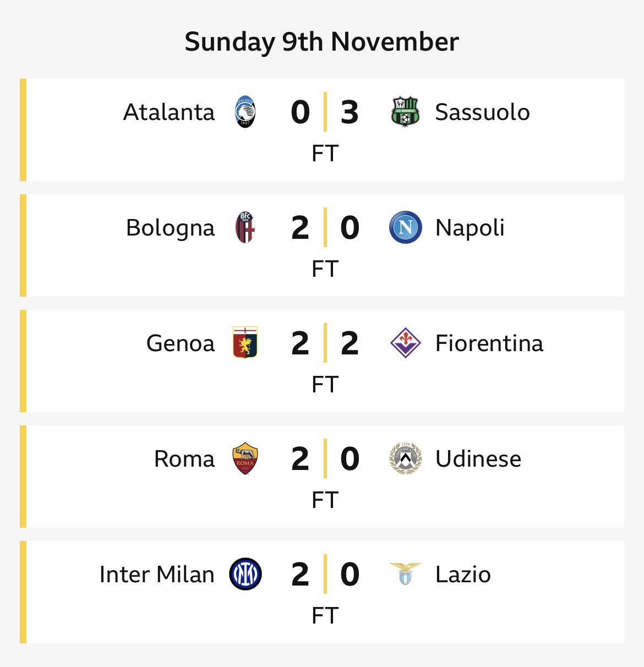Click the Udinese club crest

406,458
